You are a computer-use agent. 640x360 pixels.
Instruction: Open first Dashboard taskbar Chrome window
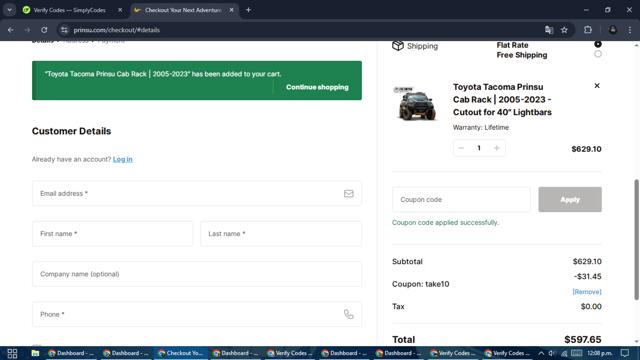click(x=71, y=353)
